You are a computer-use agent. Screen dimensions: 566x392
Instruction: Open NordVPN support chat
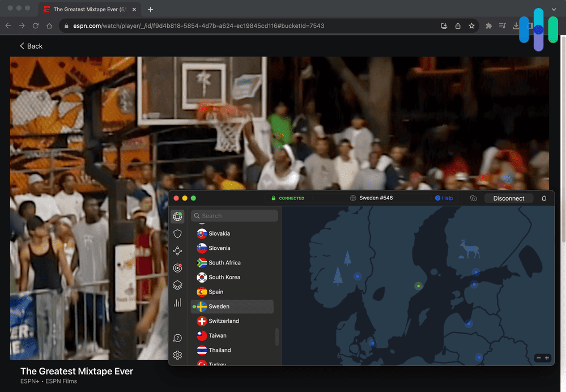pyautogui.click(x=177, y=338)
